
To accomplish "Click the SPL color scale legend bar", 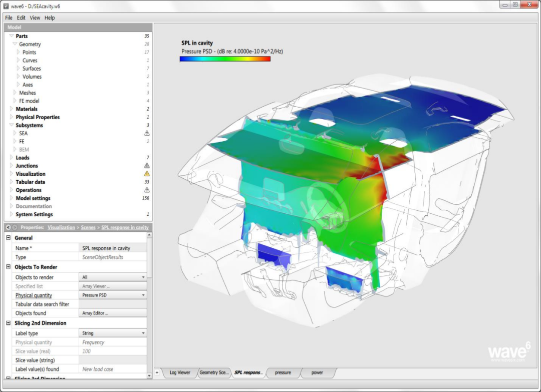I will tap(225, 59).
